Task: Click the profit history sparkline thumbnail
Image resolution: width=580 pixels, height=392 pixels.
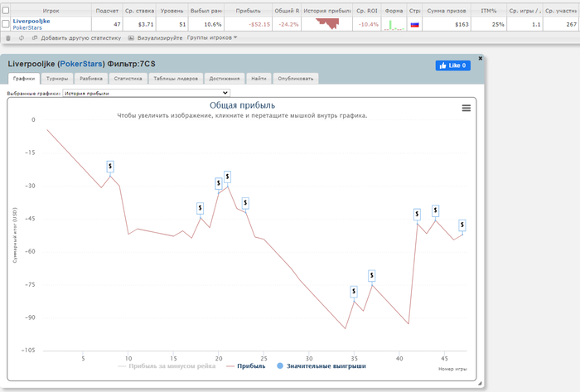Action: click(x=327, y=24)
